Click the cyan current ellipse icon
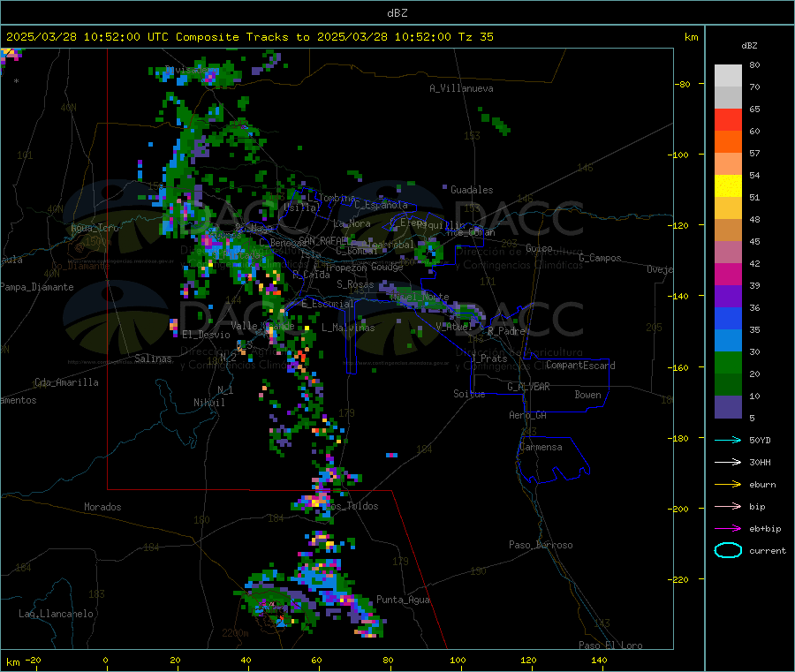This screenshot has height=672, width=795. pos(728,550)
